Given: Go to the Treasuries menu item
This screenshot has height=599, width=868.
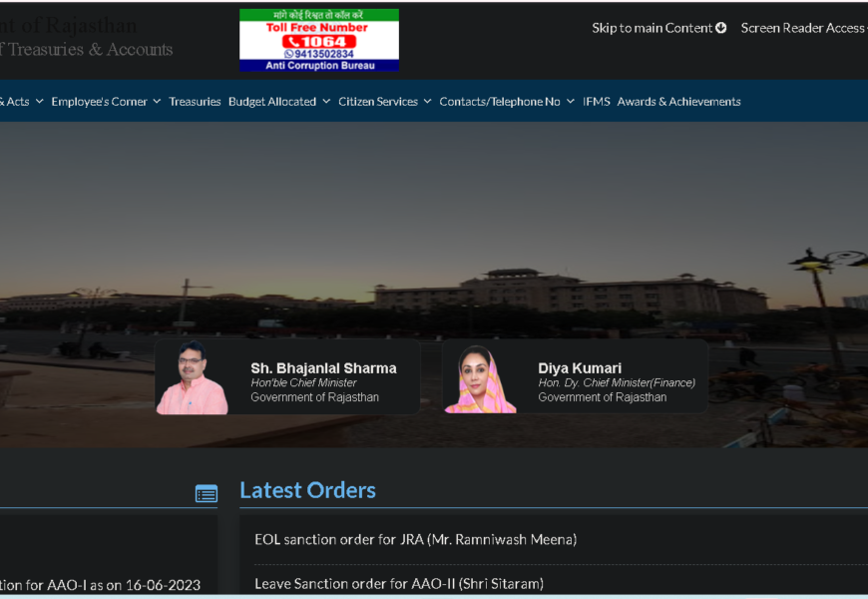Looking at the screenshot, I should [195, 102].
